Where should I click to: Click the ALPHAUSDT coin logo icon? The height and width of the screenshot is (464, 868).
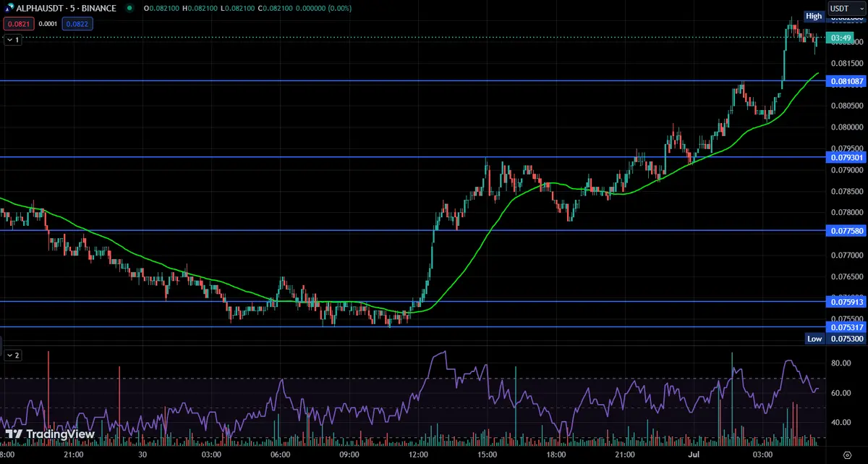click(x=8, y=9)
